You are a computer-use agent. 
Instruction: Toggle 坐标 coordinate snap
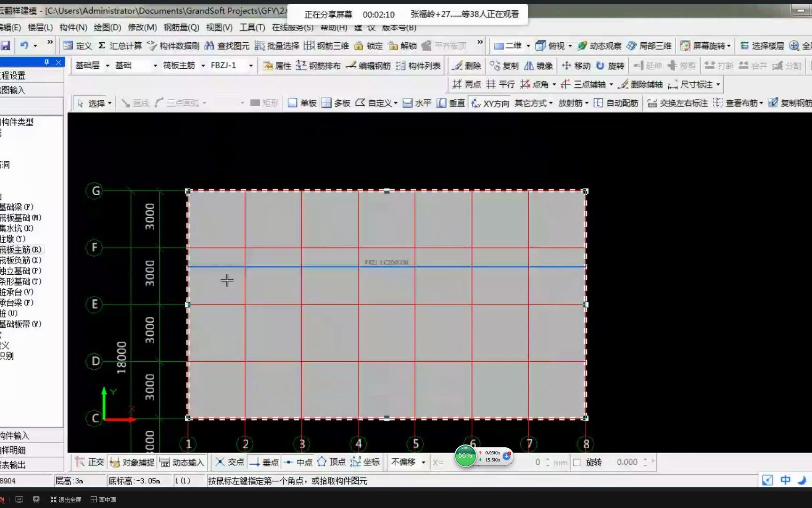tap(365, 462)
